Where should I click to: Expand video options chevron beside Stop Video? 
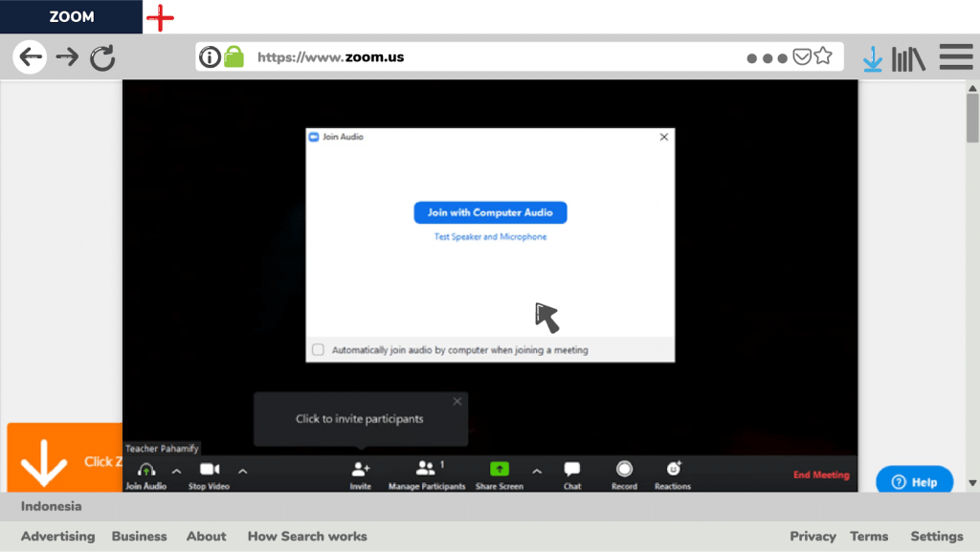point(242,472)
